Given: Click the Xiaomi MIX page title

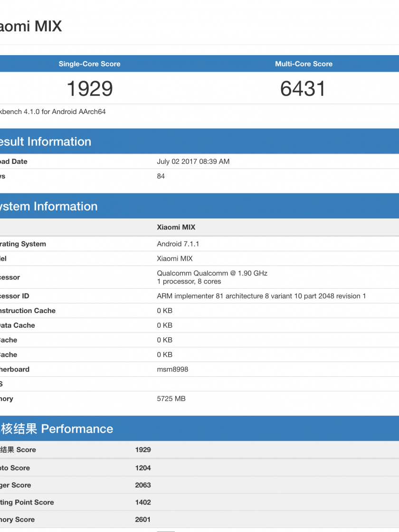Looking at the screenshot, I should (31, 26).
